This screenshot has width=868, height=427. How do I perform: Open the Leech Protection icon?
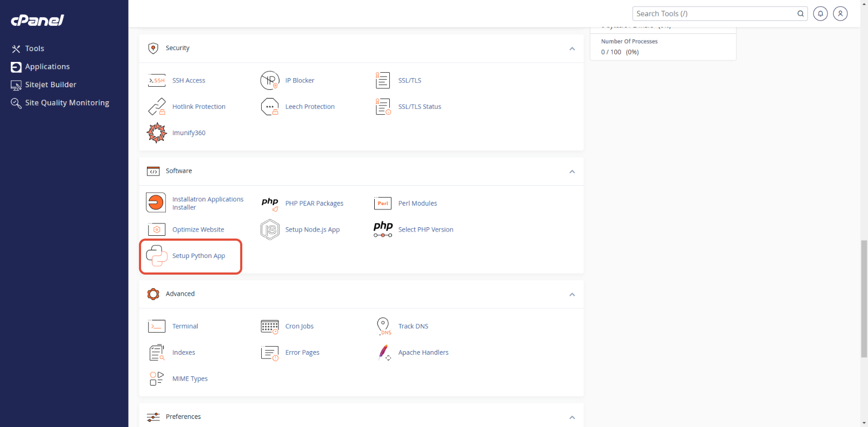[x=270, y=107]
